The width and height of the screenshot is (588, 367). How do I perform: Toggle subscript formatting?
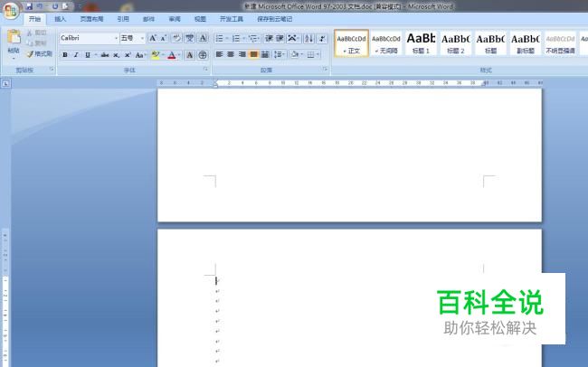pyautogui.click(x=117, y=55)
